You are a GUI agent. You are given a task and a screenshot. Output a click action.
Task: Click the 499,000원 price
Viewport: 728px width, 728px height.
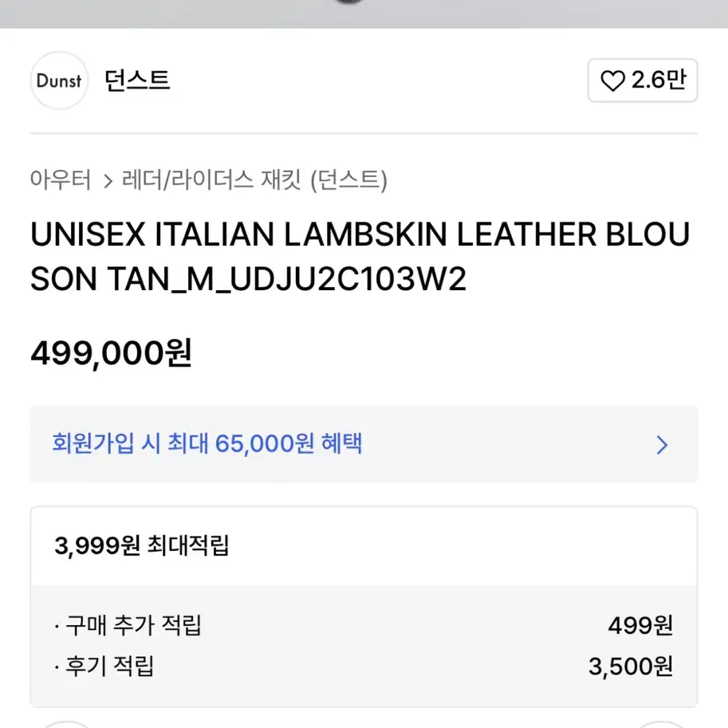[111, 353]
